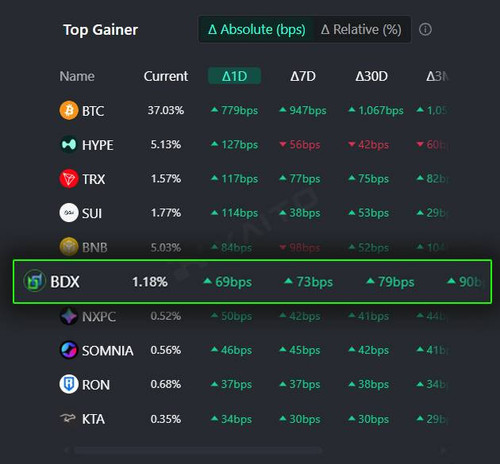Click the horizontal scrollbar below the table
This screenshot has height=464, width=500.
click(x=198, y=450)
